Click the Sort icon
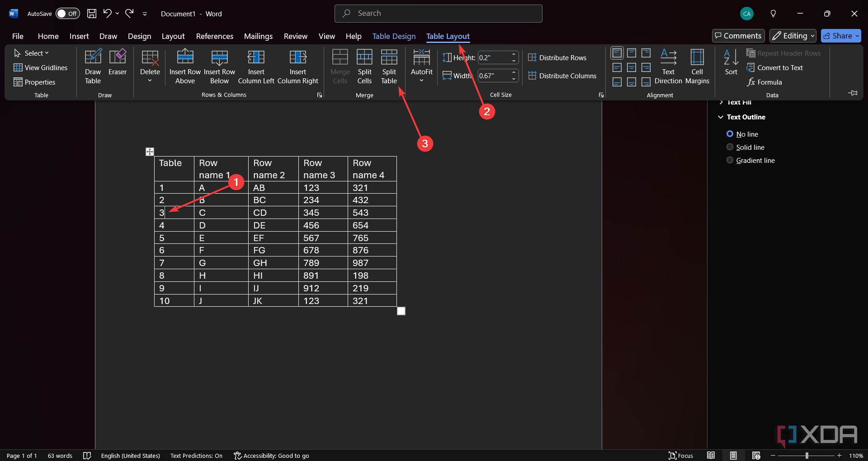Screen dimensions: 868x461 click(731, 62)
